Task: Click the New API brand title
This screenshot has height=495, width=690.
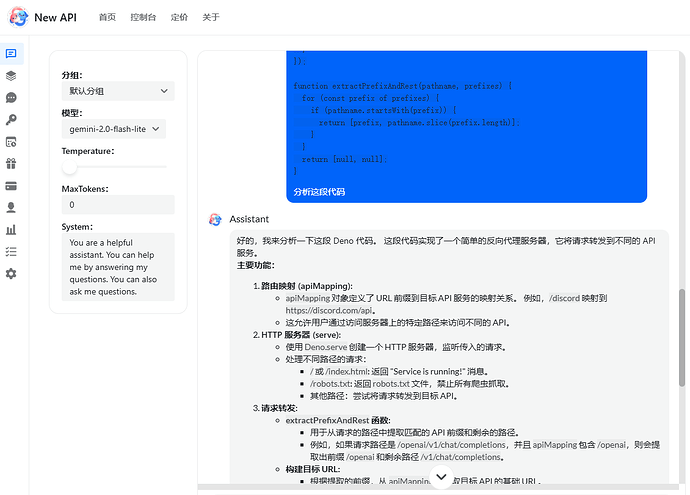Action: click(55, 18)
